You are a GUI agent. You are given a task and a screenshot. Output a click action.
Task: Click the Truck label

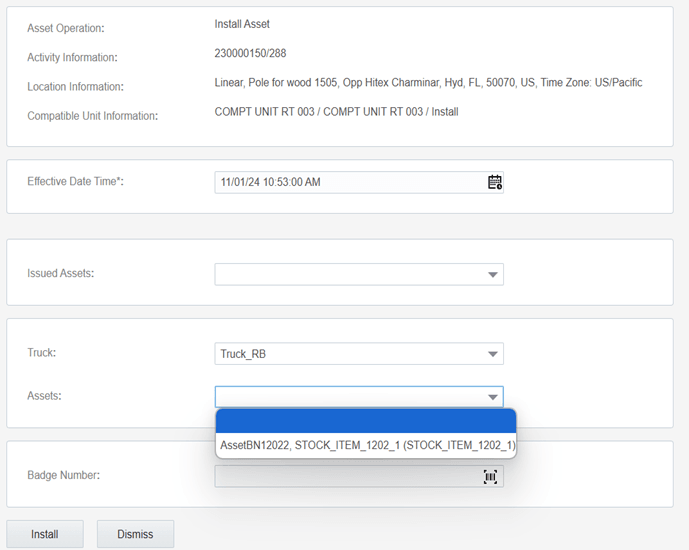coord(41,353)
